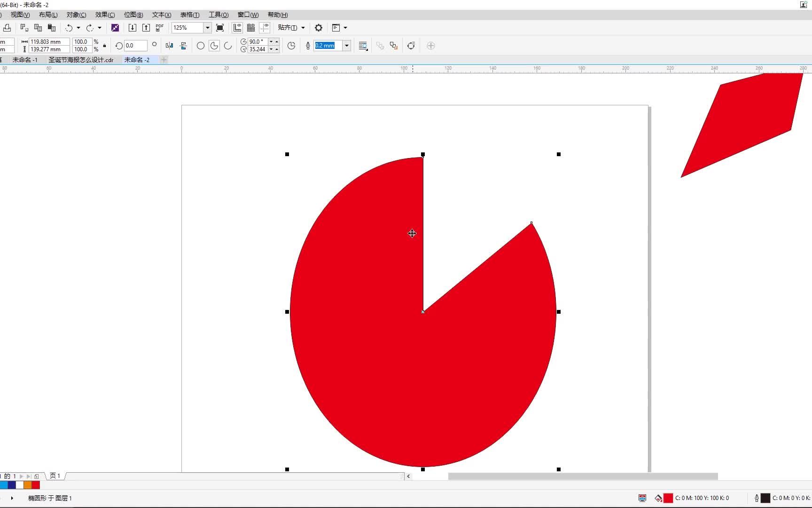The width and height of the screenshot is (812, 508).
Task: Click the start angle field 90.0°
Action: [258, 42]
